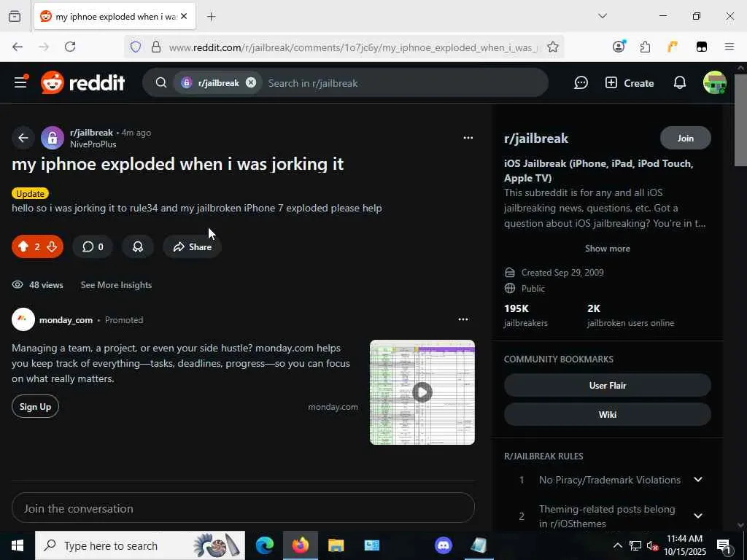The width and height of the screenshot is (747, 560).
Task: Open See More Insights
Action: coord(116,285)
